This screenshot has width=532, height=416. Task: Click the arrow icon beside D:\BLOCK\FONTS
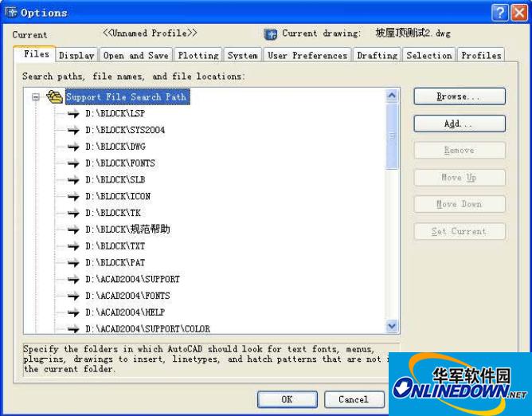(73, 163)
